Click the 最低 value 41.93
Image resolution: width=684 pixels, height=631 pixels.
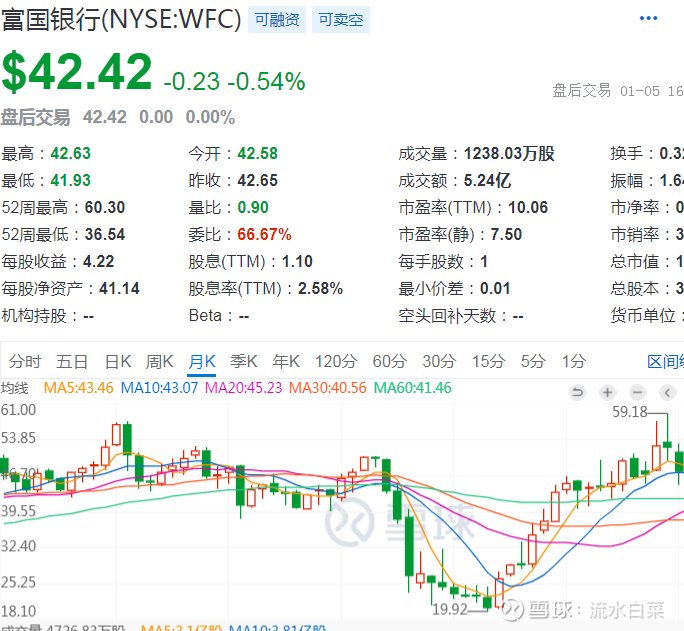[x=71, y=181]
